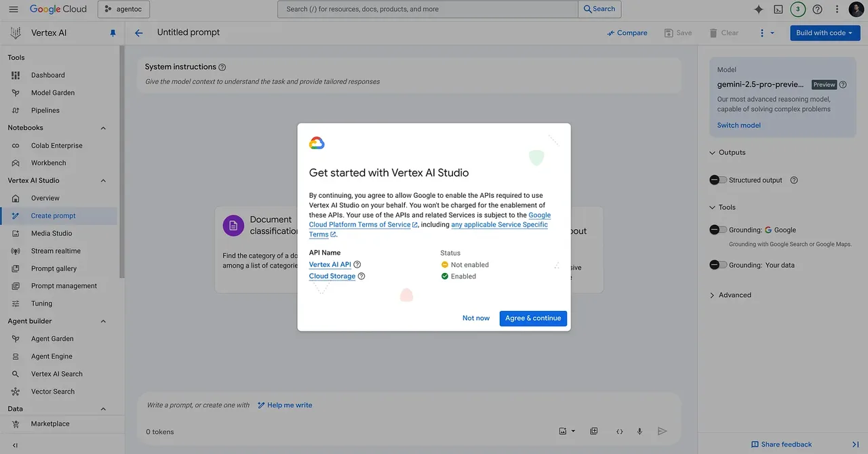868x454 pixels.
Task: Unpin the Vertex AI product pin icon
Action: pos(113,33)
